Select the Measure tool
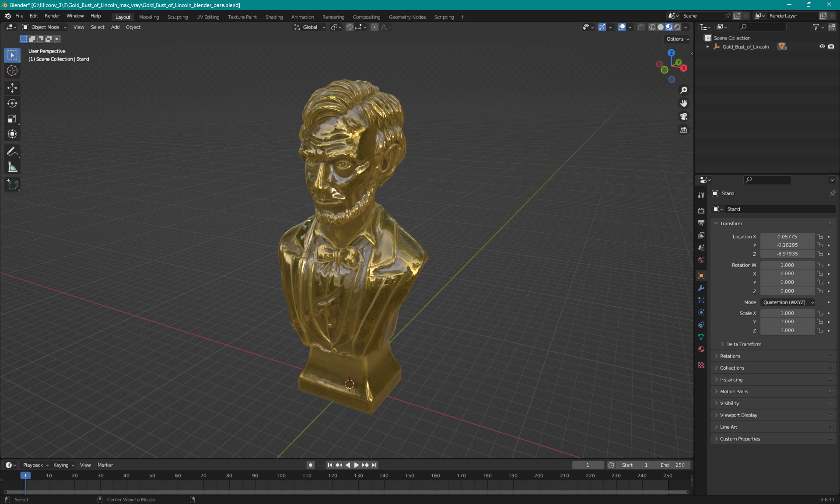The height and width of the screenshot is (504, 840). [12, 167]
